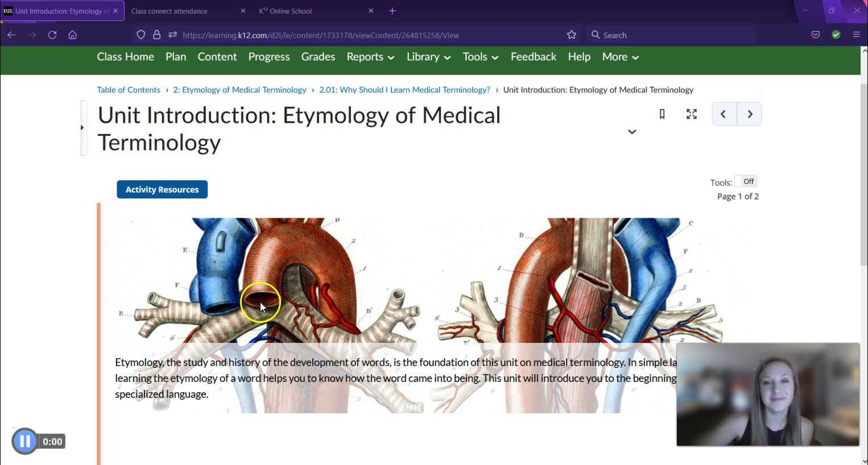The height and width of the screenshot is (465, 868).
Task: Click the browser Home icon
Action: coord(72,35)
